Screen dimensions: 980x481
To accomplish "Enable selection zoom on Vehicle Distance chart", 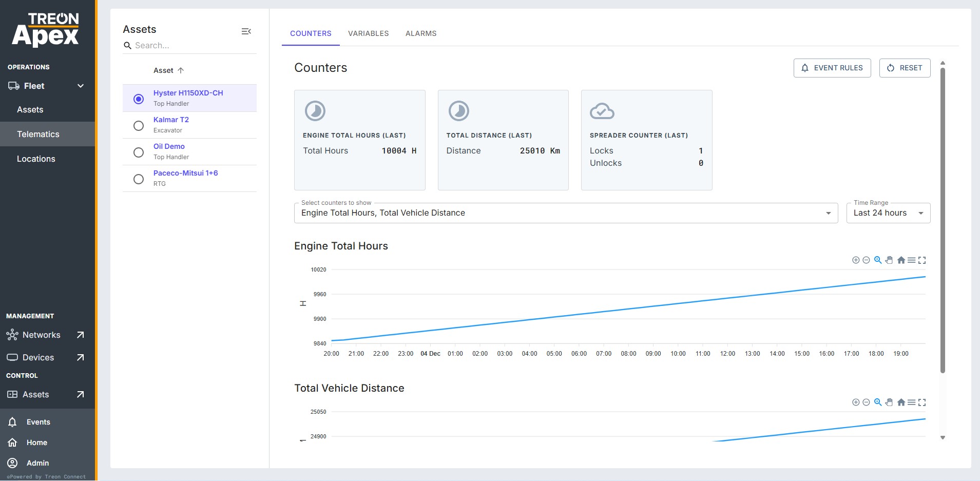I will [x=878, y=402].
